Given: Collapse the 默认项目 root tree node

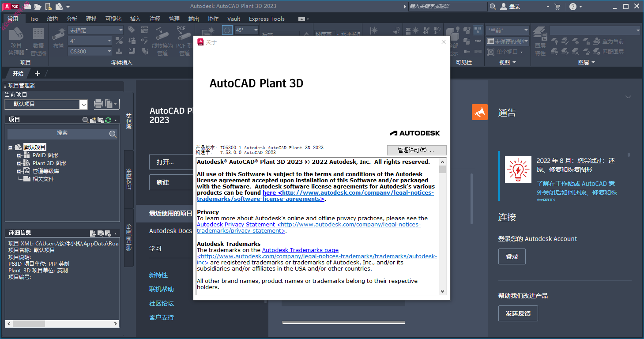Looking at the screenshot, I should point(10,147).
